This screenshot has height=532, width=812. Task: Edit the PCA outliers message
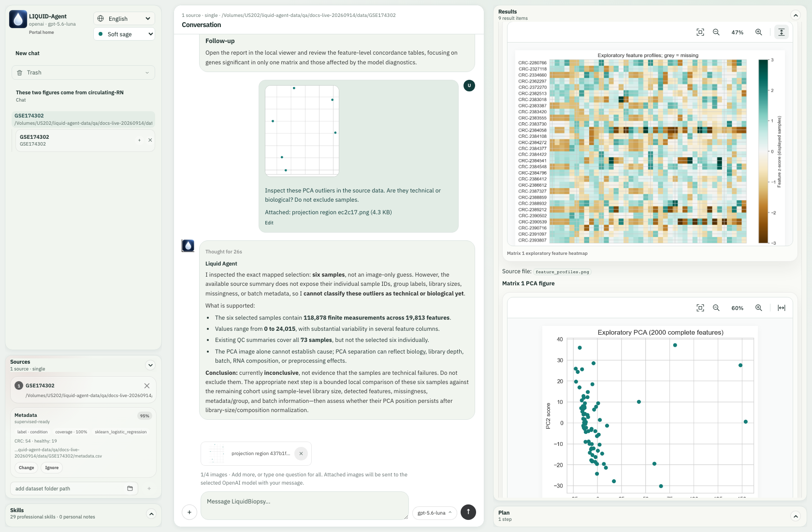coord(269,223)
